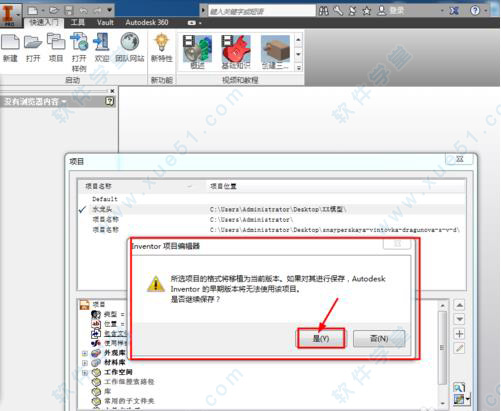The height and width of the screenshot is (411, 501).
Task: Switch to the 快速入门 ribbon tab
Action: click(x=44, y=23)
